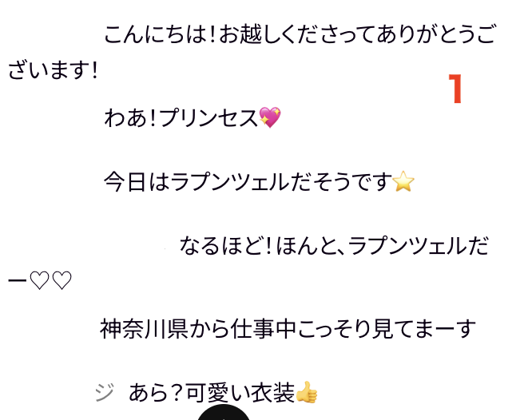
Task: Click the 神奈川県から仕事中こっそり見てまーす comment
Action: point(288,329)
